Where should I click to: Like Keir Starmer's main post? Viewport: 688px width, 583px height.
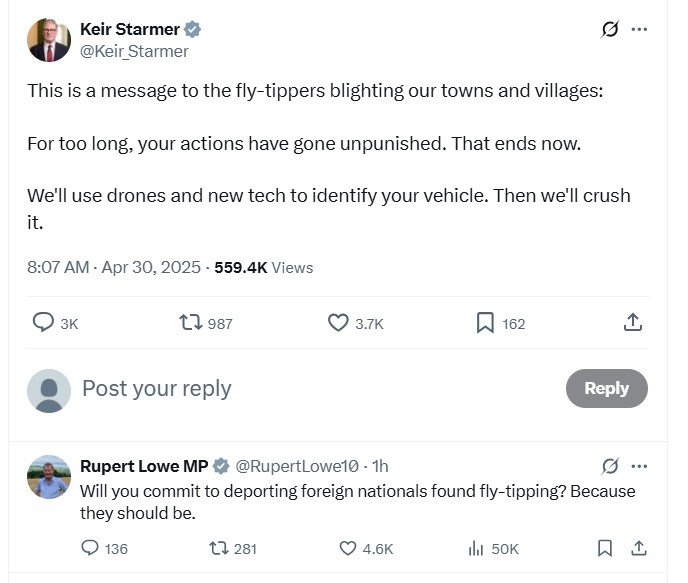(338, 322)
